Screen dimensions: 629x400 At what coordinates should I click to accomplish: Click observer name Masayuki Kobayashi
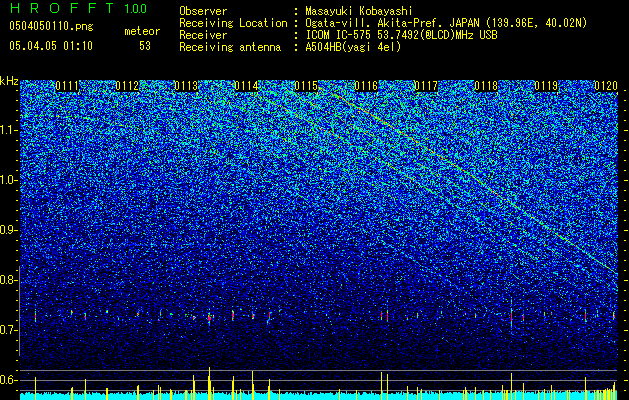point(358,11)
